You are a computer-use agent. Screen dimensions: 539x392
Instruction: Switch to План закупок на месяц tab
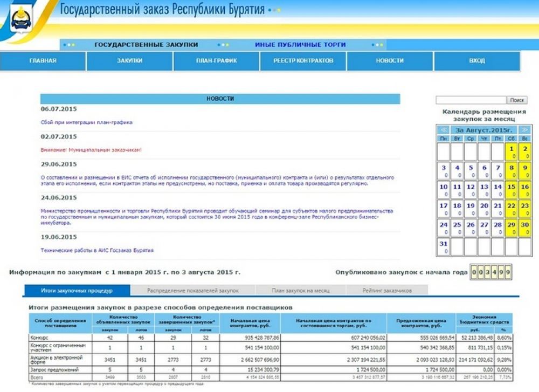(300, 291)
